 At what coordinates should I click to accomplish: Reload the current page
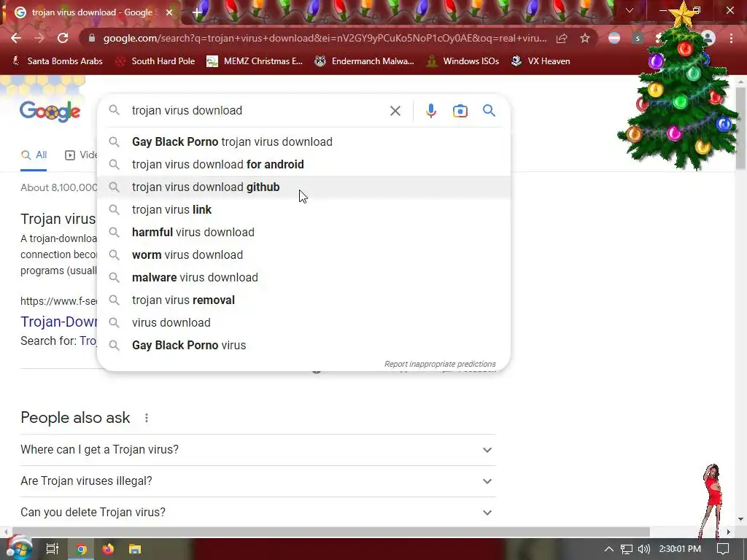63,38
